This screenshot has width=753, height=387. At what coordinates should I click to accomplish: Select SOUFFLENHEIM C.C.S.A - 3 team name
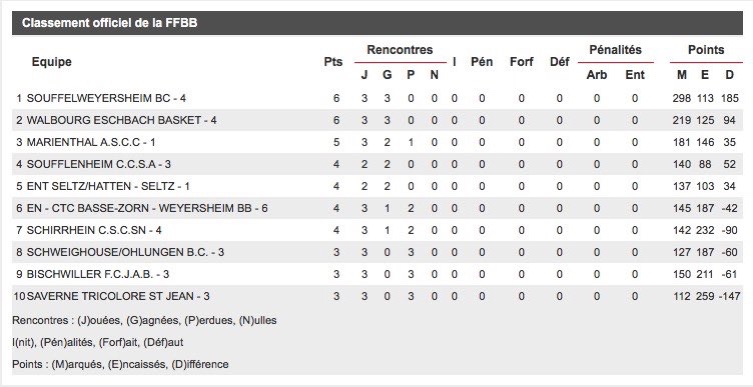[99, 164]
